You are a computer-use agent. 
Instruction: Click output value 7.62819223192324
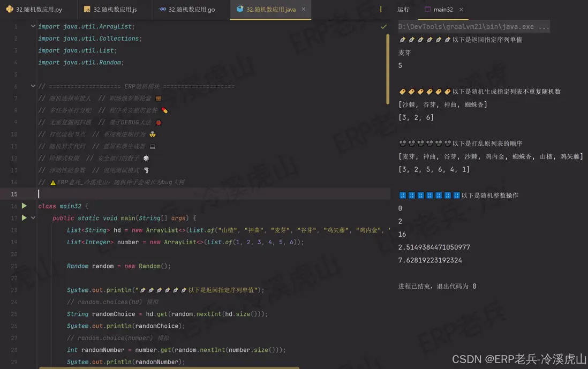(x=429, y=260)
